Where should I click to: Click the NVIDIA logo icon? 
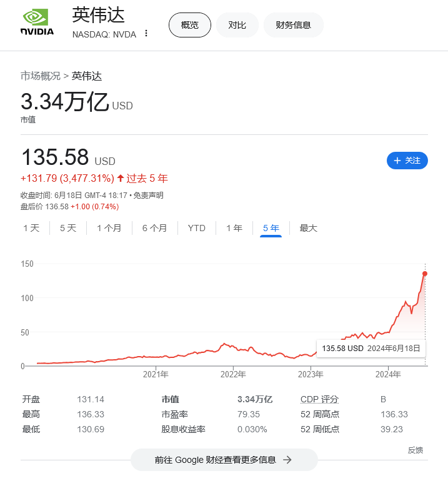point(37,22)
